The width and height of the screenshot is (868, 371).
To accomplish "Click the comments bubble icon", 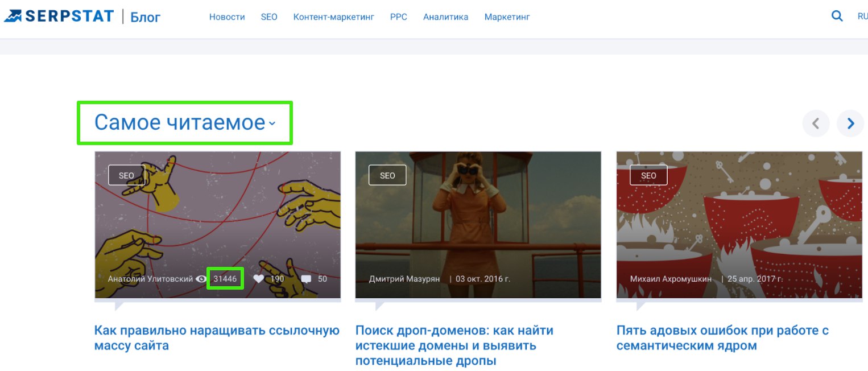I will pos(306,279).
